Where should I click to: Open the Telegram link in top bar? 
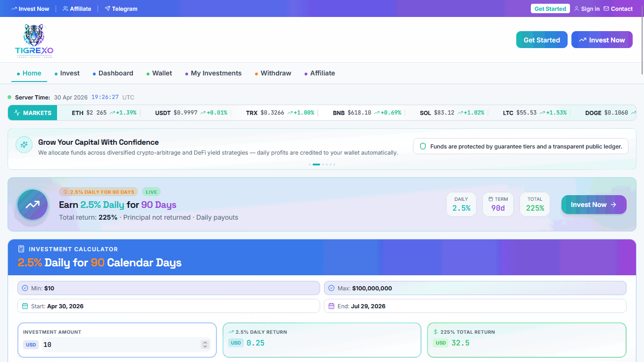point(121,8)
